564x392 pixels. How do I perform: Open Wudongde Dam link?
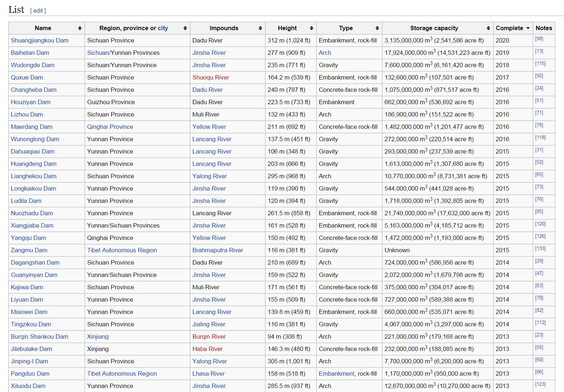pos(33,65)
